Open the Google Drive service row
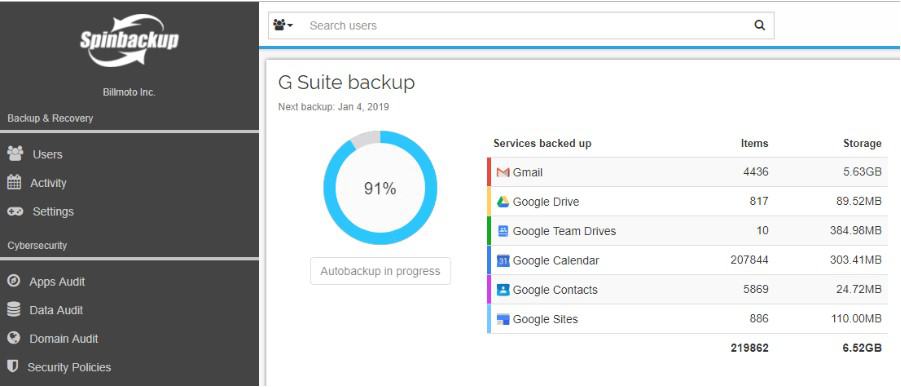 (x=687, y=201)
